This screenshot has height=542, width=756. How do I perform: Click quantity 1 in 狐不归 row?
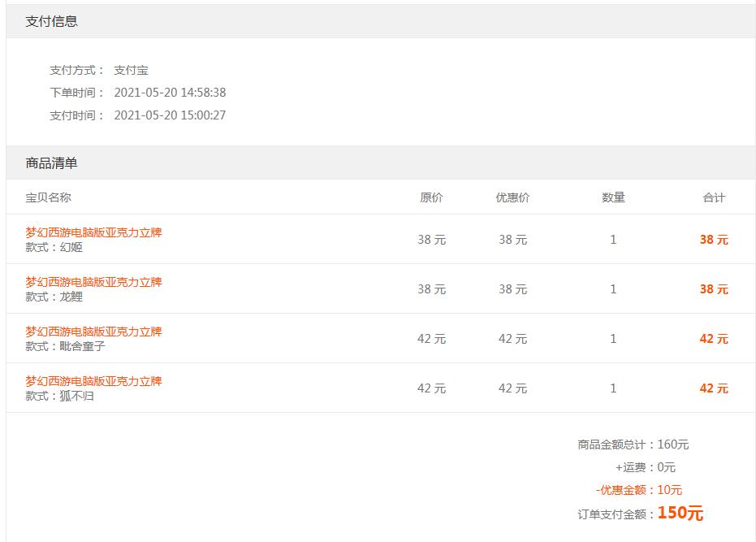pos(613,388)
